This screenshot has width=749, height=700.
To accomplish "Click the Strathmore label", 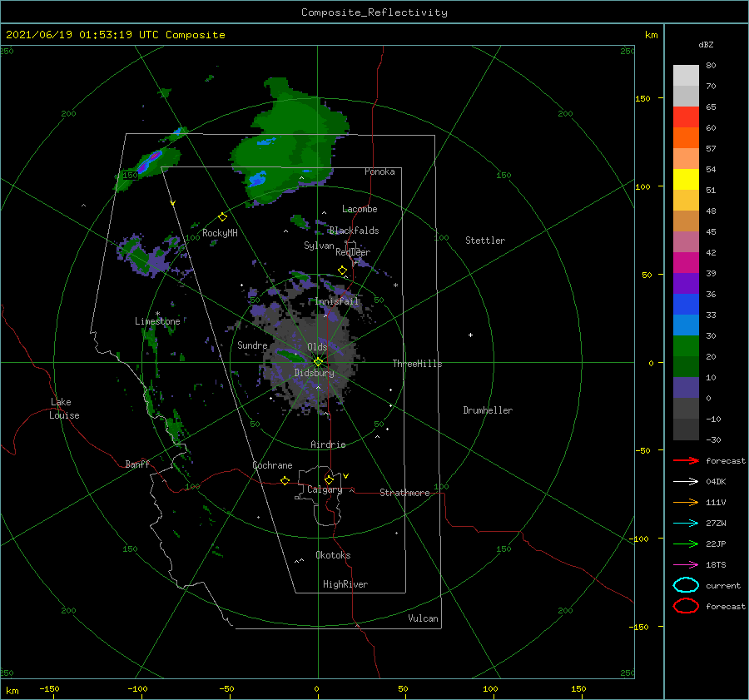I will point(404,493).
